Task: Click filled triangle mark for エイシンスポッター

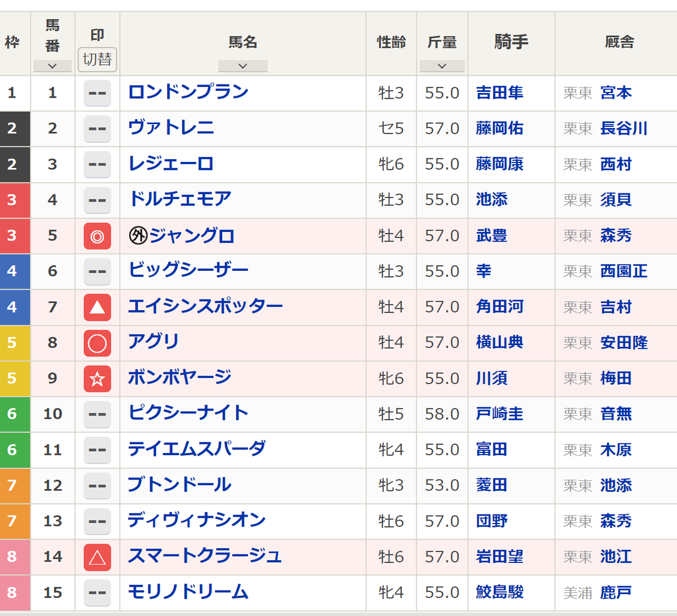Action: coord(98,307)
